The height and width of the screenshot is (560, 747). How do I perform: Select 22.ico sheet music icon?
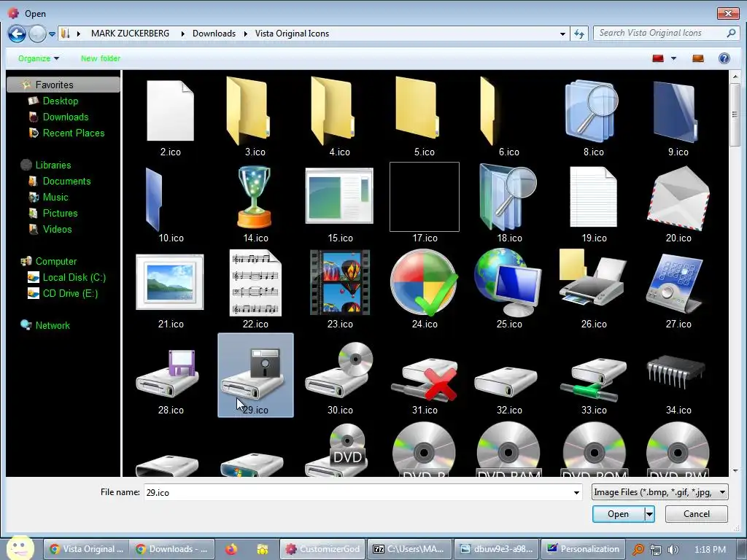click(x=255, y=283)
